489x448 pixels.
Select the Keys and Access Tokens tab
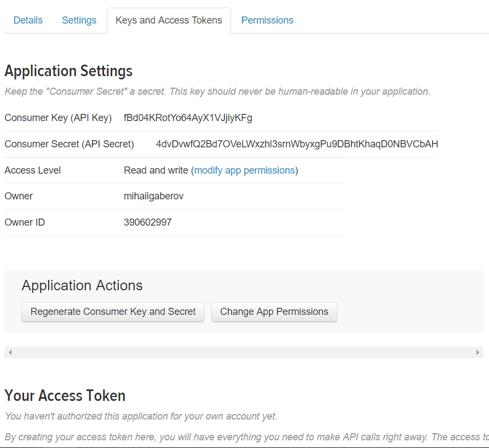(x=169, y=20)
